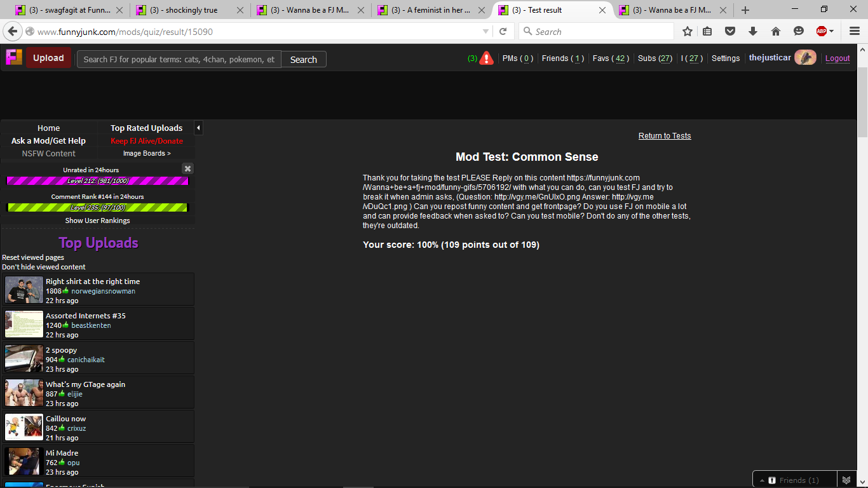Click the purple Unrated level progress bar
868x488 pixels.
(97, 181)
